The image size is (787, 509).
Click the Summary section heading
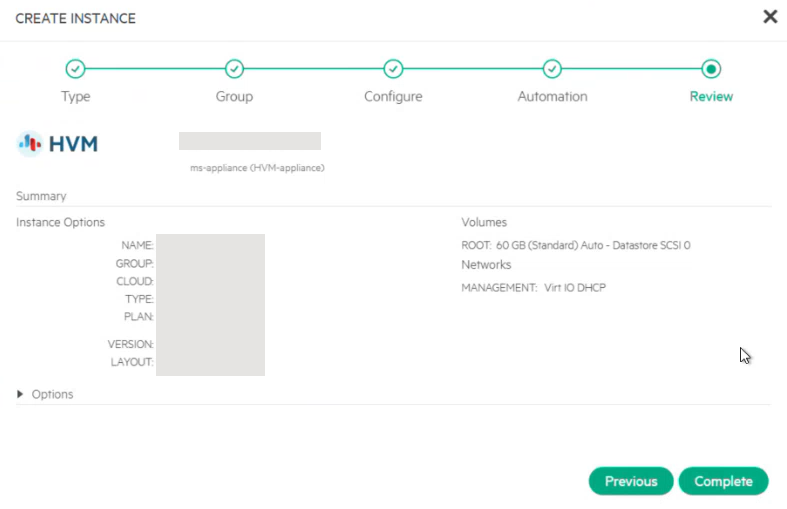click(x=41, y=196)
